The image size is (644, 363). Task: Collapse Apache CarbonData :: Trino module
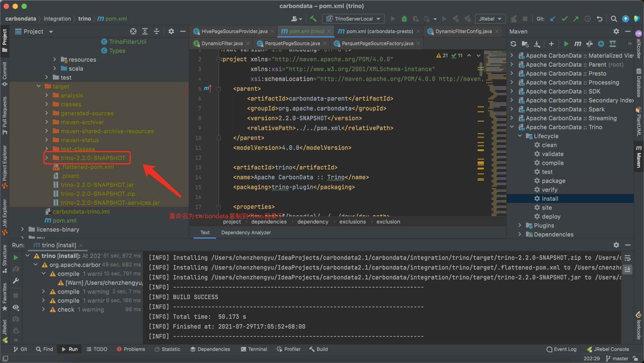tap(512, 127)
